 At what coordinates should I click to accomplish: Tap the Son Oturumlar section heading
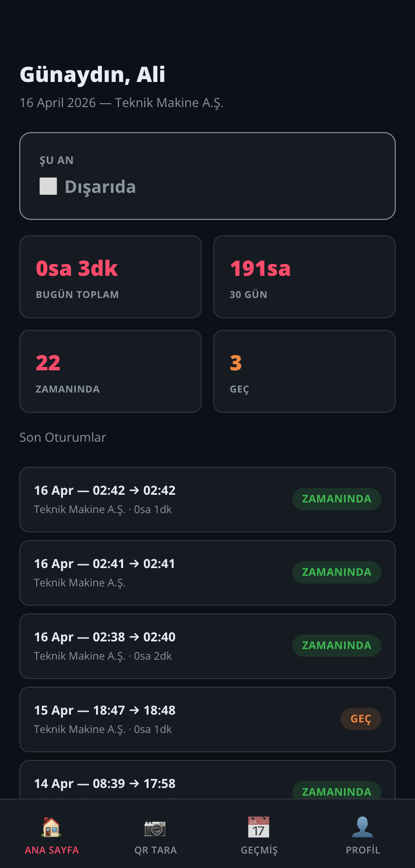click(63, 437)
